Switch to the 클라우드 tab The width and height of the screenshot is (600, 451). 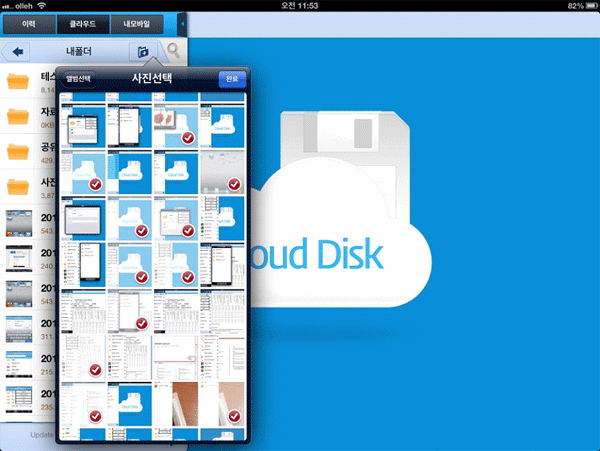(x=83, y=24)
